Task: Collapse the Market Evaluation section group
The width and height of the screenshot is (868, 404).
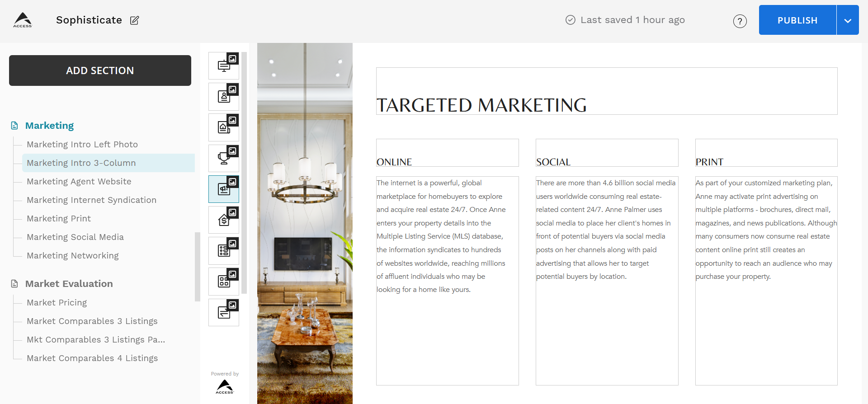Action: [x=69, y=284]
